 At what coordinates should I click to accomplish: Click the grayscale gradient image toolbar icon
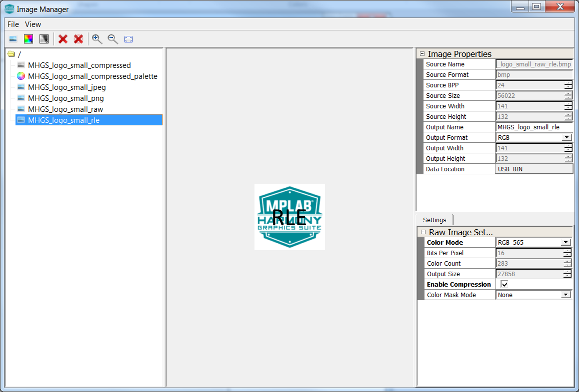(44, 39)
